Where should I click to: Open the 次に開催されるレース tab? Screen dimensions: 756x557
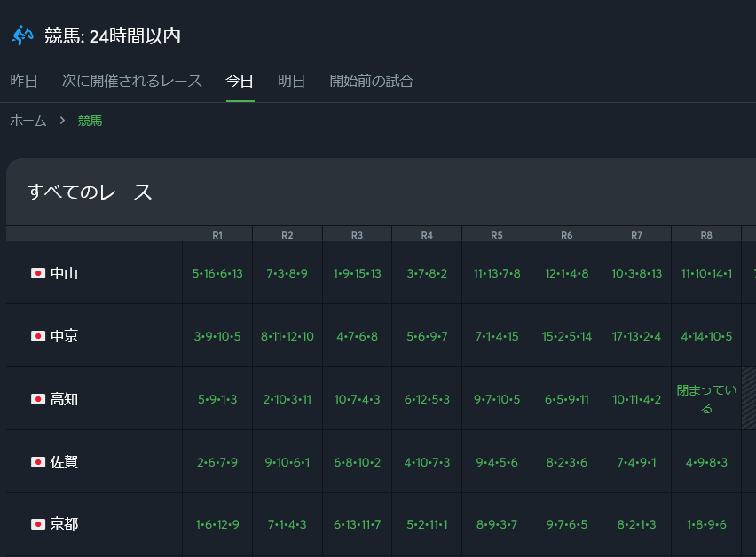(132, 82)
